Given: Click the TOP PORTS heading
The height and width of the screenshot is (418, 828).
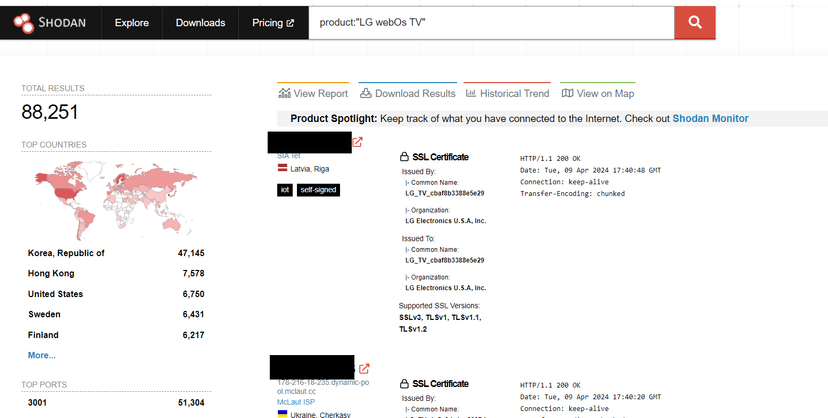Looking at the screenshot, I should pos(44,385).
